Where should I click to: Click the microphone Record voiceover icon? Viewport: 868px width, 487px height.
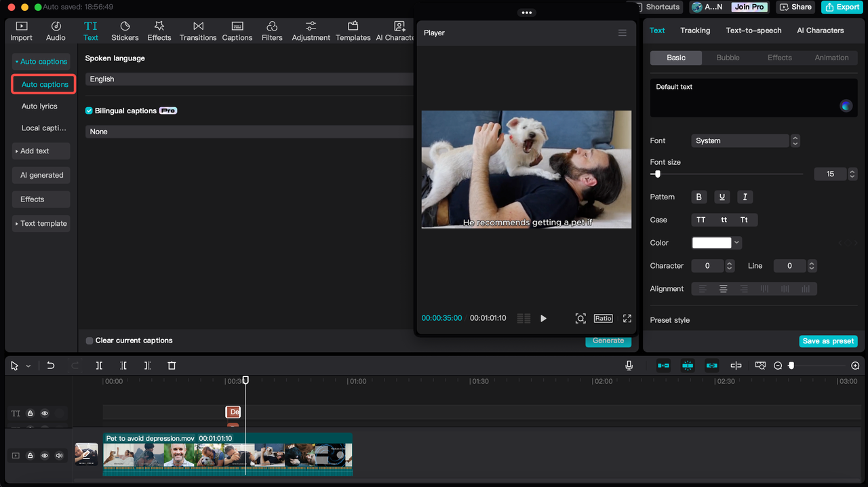(x=629, y=366)
